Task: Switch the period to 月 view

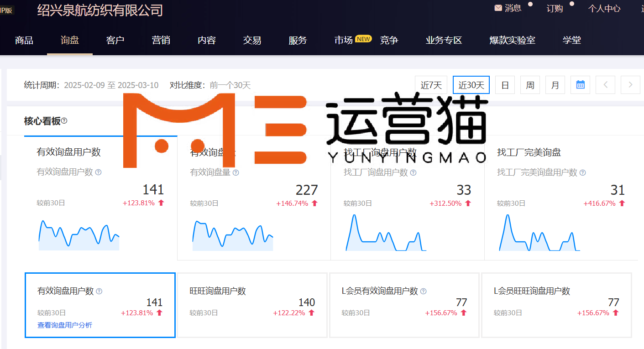Action: coord(555,85)
